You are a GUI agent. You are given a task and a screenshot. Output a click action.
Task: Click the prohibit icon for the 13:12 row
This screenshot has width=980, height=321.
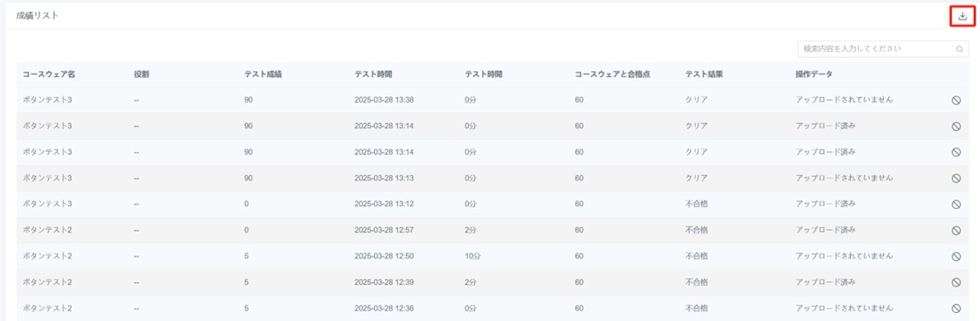click(955, 204)
